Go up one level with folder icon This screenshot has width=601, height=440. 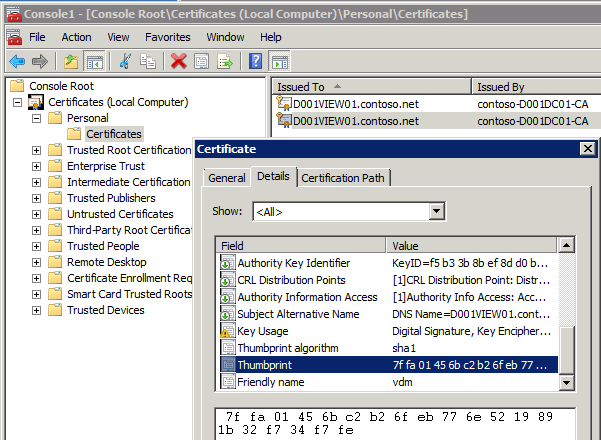[71, 61]
